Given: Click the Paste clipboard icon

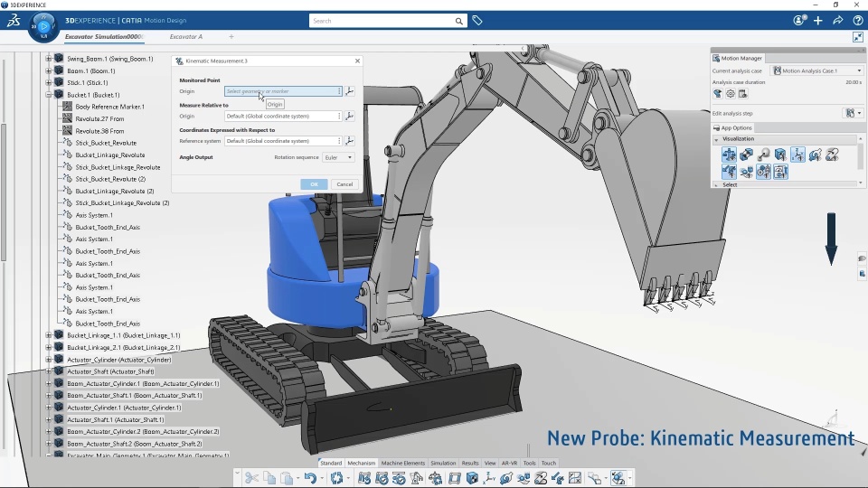Looking at the screenshot, I should click(x=287, y=478).
